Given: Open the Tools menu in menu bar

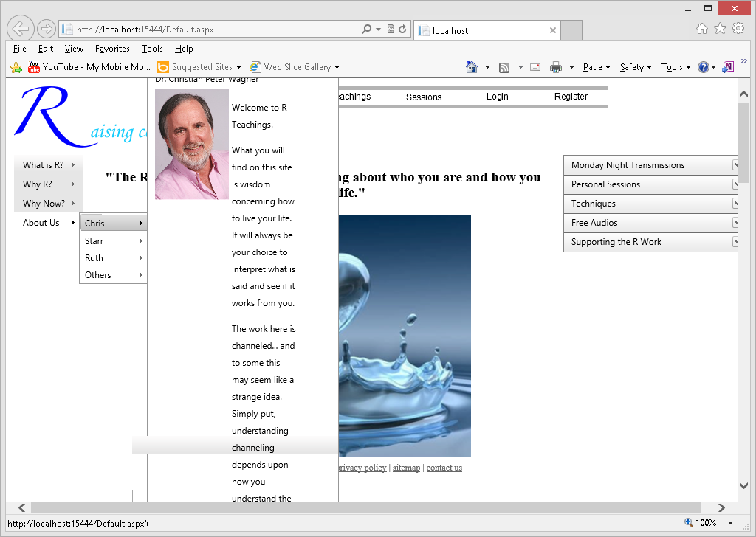Looking at the screenshot, I should point(152,49).
